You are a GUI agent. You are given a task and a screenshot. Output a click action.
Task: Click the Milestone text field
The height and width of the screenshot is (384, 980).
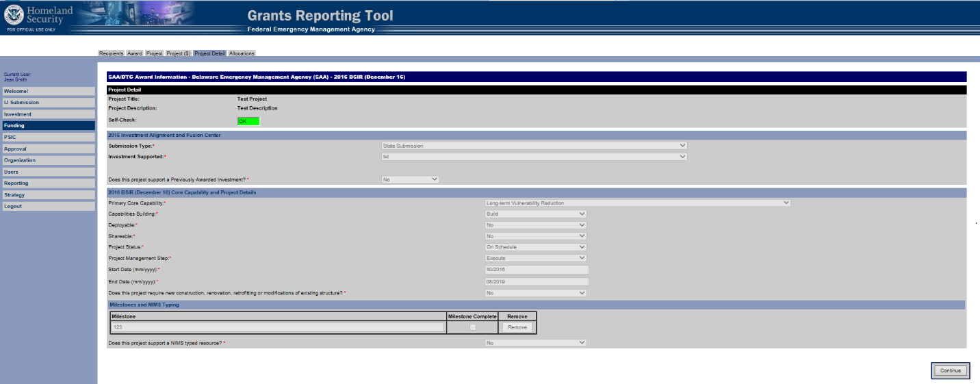click(277, 327)
